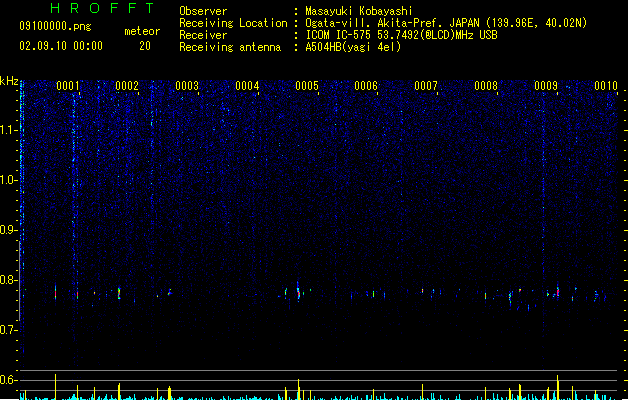Click the ICOM IC-575 receiver value

402,35
